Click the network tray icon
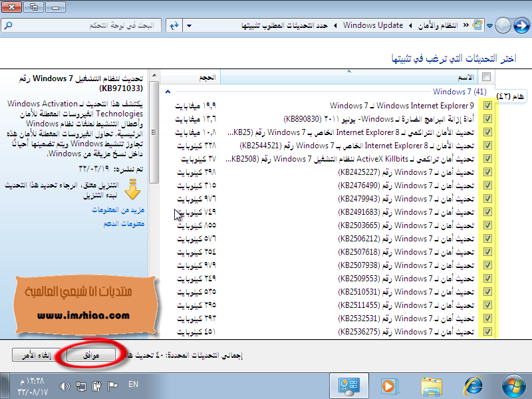 [x=80, y=386]
